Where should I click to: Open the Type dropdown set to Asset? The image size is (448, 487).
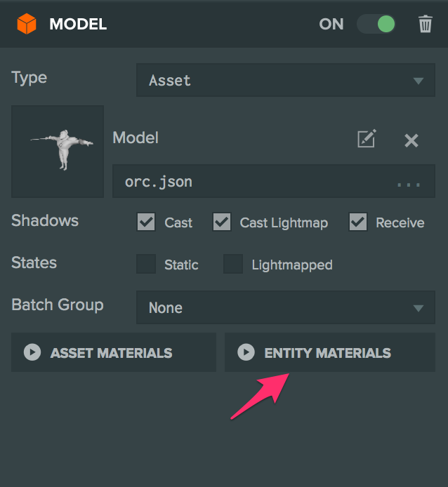click(285, 81)
